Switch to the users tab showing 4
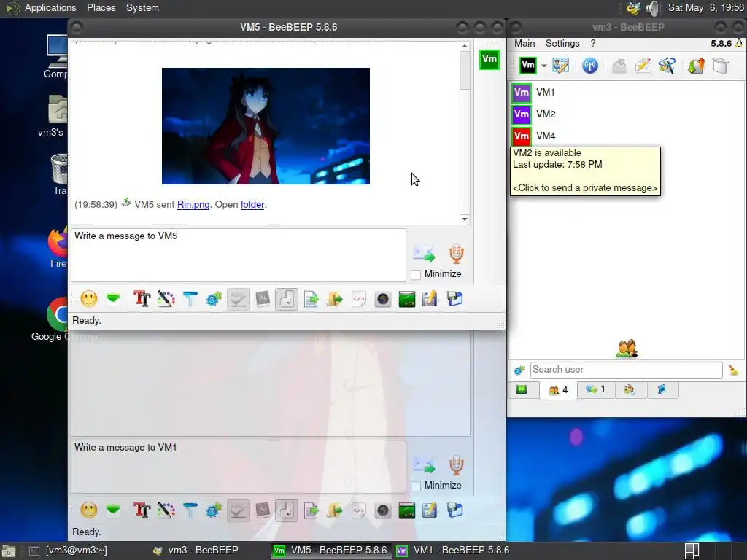747x560 pixels. (x=558, y=390)
